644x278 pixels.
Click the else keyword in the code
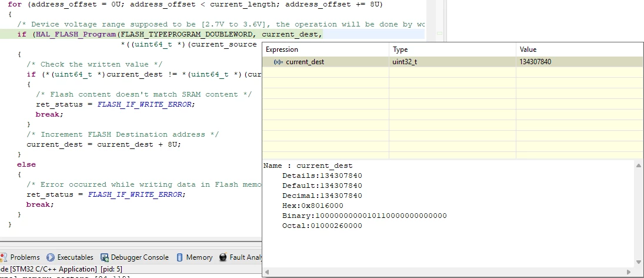pos(26,164)
